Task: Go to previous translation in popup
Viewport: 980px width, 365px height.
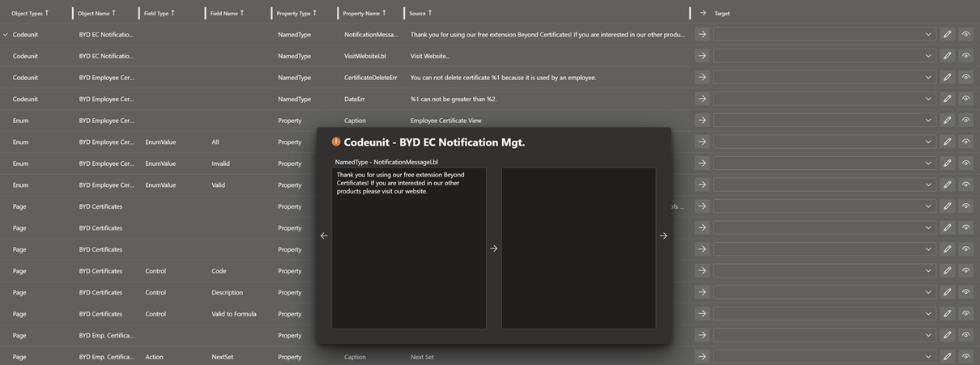Action: (324, 236)
